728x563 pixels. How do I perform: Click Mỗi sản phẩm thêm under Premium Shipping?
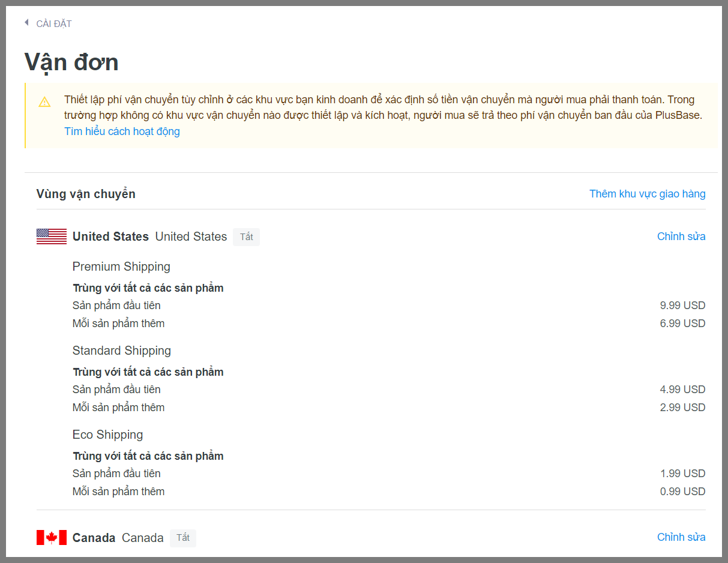(x=118, y=324)
